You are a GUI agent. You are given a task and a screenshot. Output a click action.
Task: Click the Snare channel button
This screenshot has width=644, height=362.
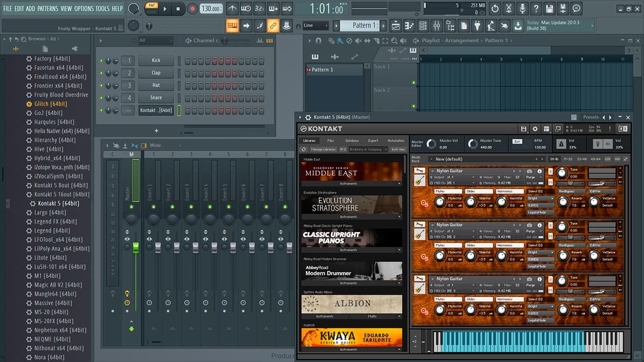(156, 98)
